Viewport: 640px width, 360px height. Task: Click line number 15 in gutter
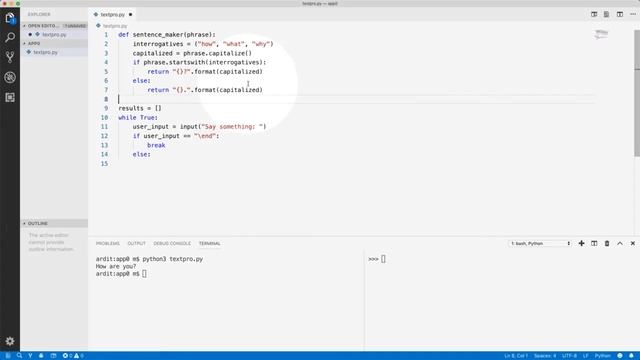[104, 164]
